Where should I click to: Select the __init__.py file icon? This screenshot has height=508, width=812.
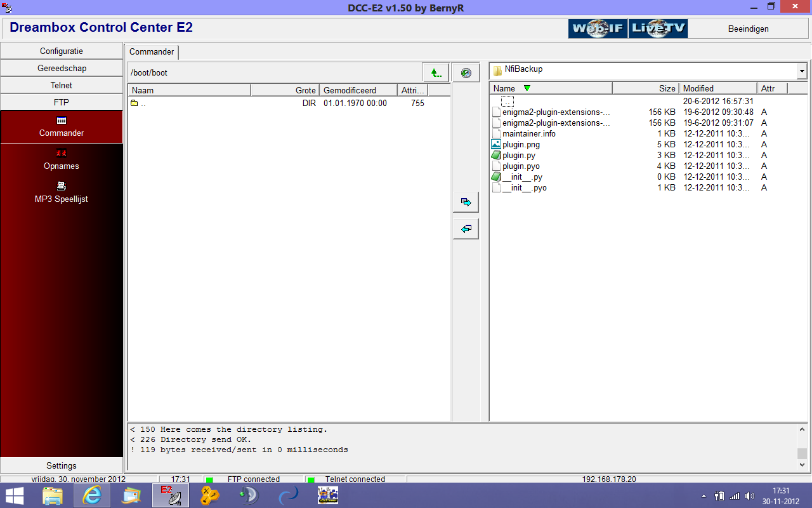(496, 177)
